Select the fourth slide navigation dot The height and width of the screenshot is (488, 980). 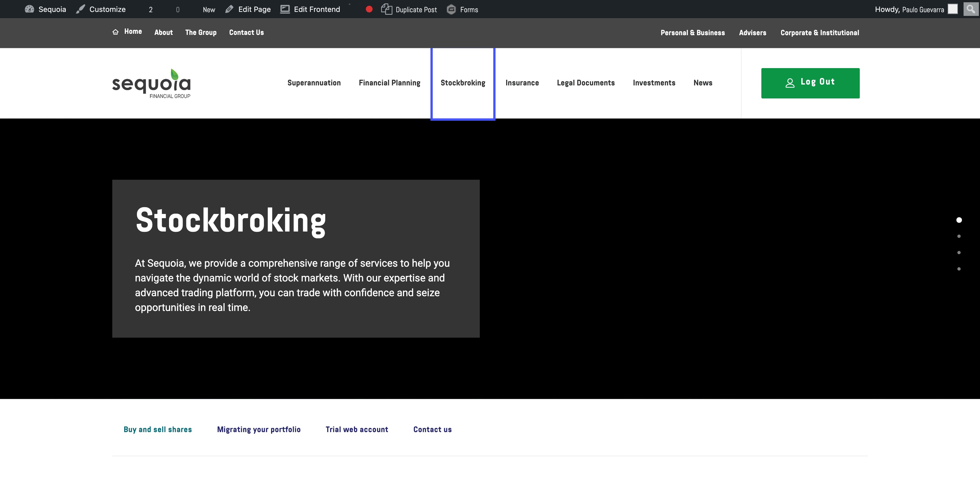pos(959,269)
